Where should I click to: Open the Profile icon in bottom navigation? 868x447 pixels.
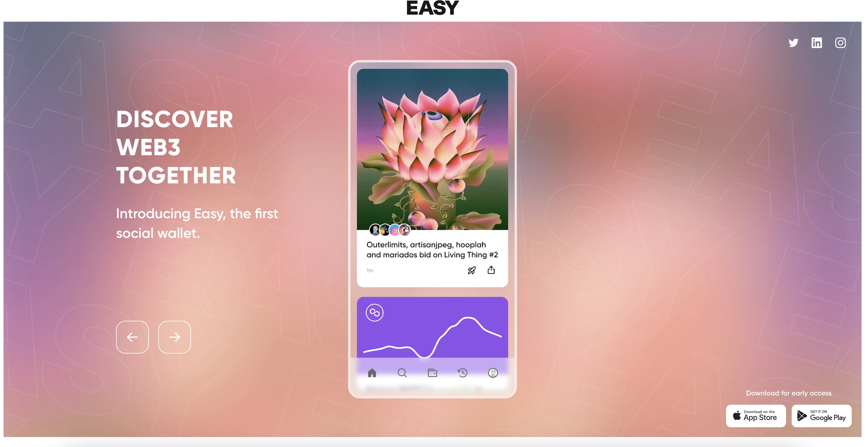492,371
